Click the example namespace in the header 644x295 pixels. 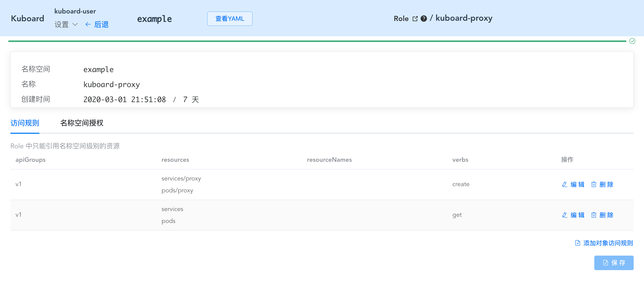coord(155,19)
